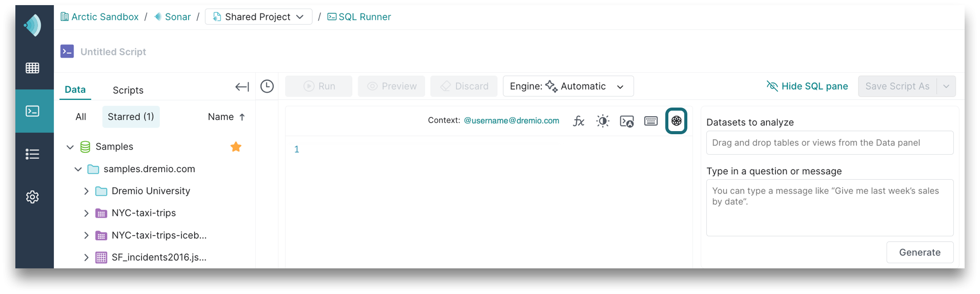The width and height of the screenshot is (980, 294).
Task: Click the question or message textbox
Action: tap(830, 207)
